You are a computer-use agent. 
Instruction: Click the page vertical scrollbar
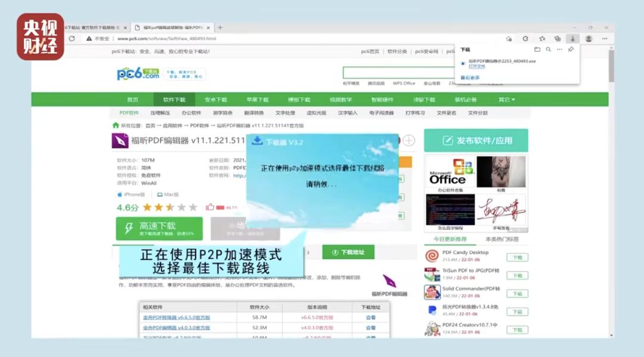612,66
